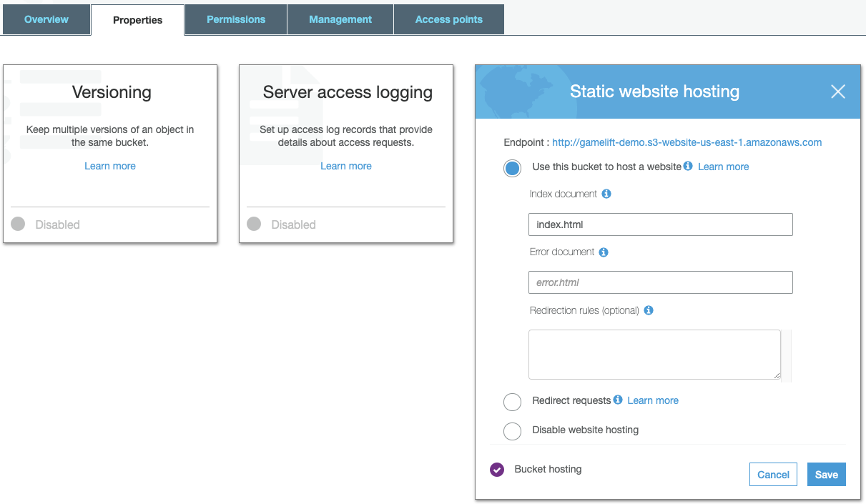The image size is (866, 504).
Task: Switch to the Overview tab
Action: pos(46,19)
